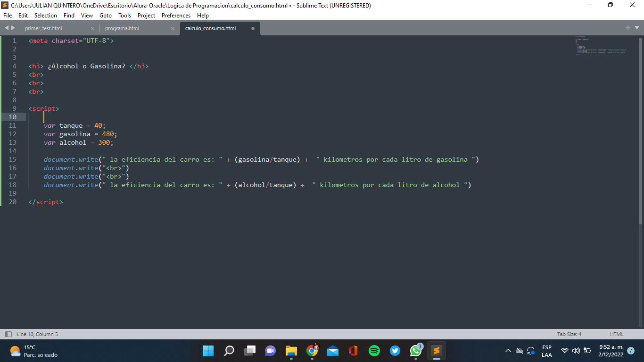Show hidden tray icons chevron
This screenshot has height=362, width=644.
(508, 351)
